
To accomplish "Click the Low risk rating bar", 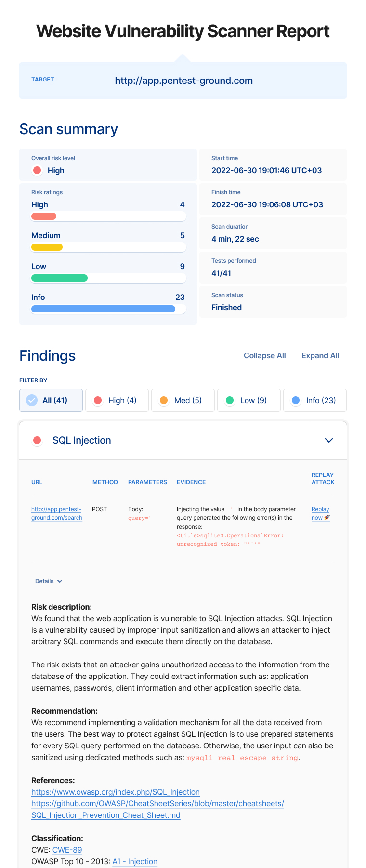I will click(x=108, y=278).
